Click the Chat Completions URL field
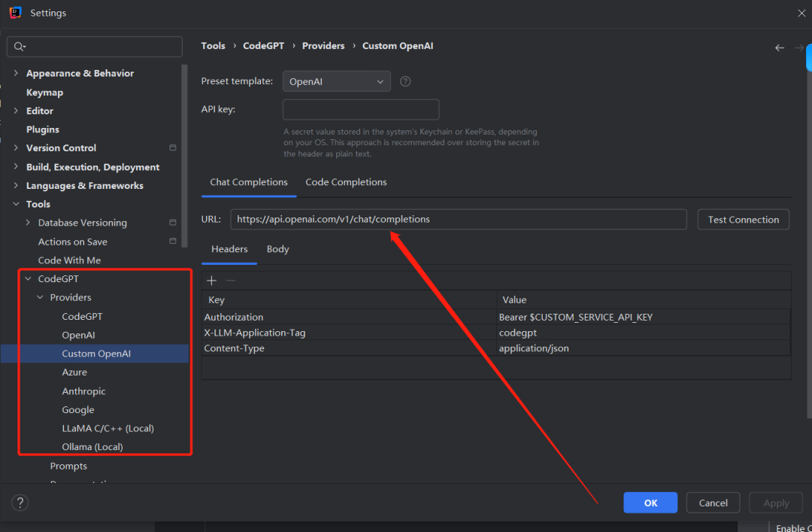This screenshot has height=532, width=812. [458, 220]
